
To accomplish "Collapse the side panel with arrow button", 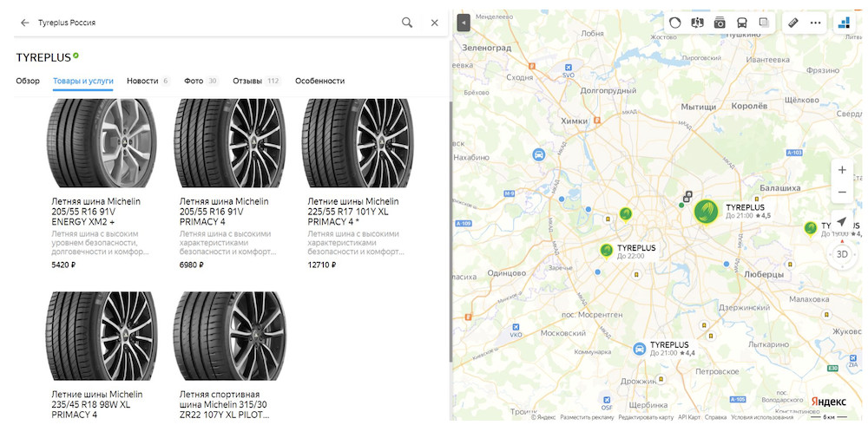I will (x=464, y=22).
